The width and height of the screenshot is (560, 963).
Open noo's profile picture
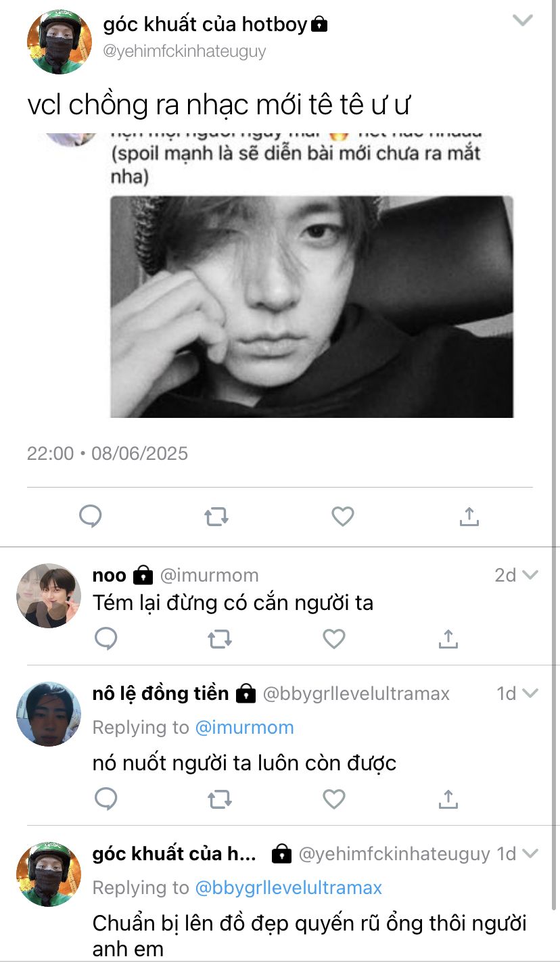(49, 596)
